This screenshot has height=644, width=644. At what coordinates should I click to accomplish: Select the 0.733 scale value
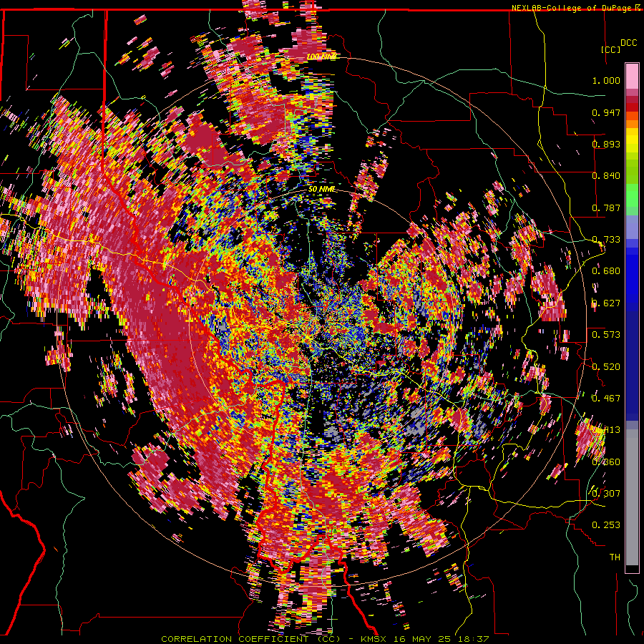click(606, 240)
